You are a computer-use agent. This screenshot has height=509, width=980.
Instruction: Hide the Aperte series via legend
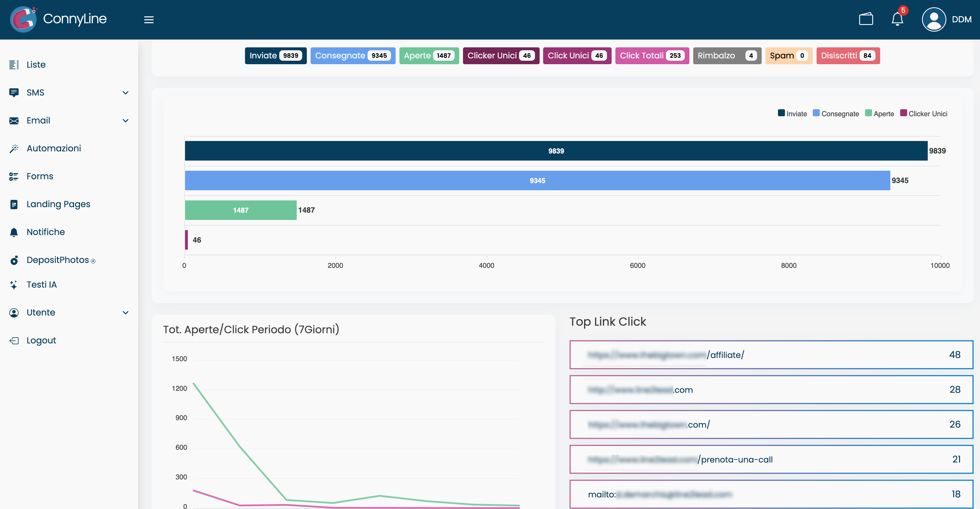880,113
